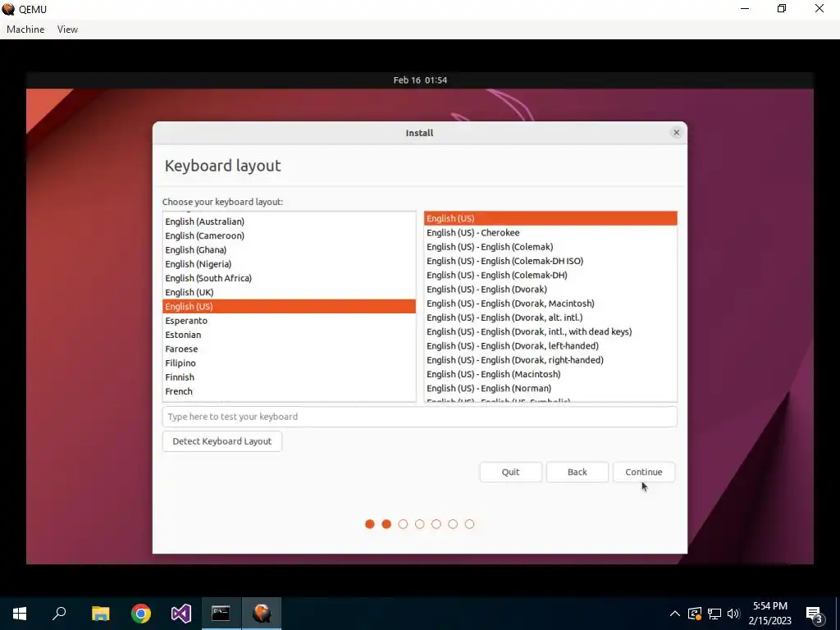The image size is (840, 630).
Task: Open taskbar search magnifier
Action: pyautogui.click(x=59, y=614)
